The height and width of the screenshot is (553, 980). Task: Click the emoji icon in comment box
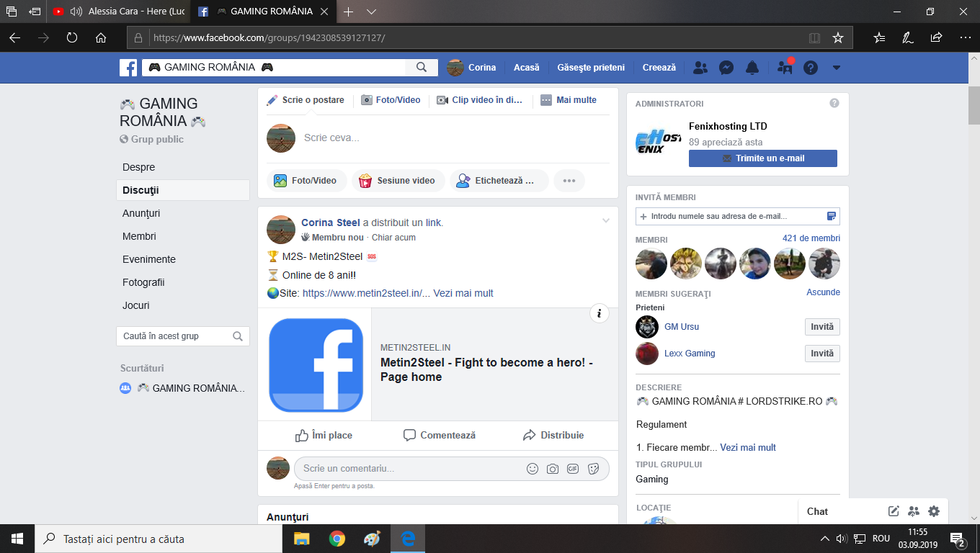(x=533, y=469)
